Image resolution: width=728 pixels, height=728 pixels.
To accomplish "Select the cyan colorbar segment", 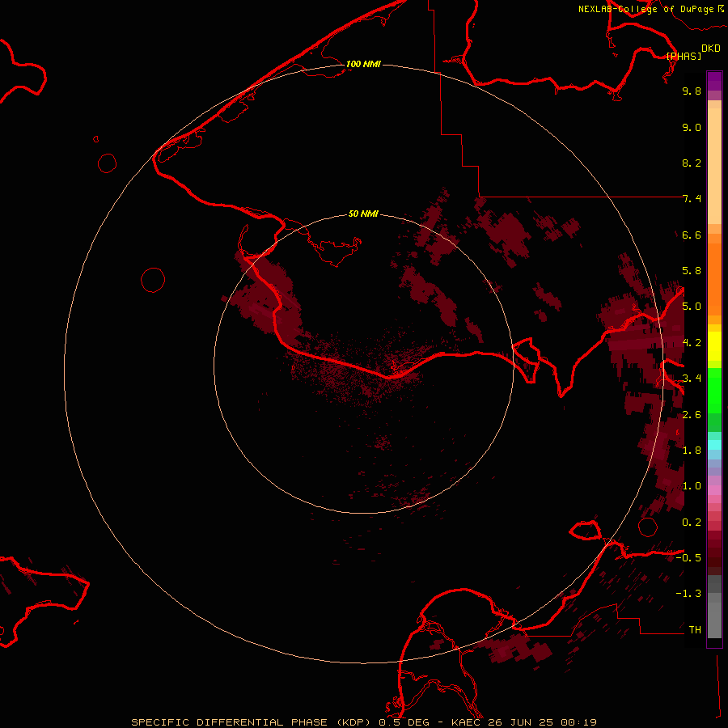I will (x=714, y=445).
